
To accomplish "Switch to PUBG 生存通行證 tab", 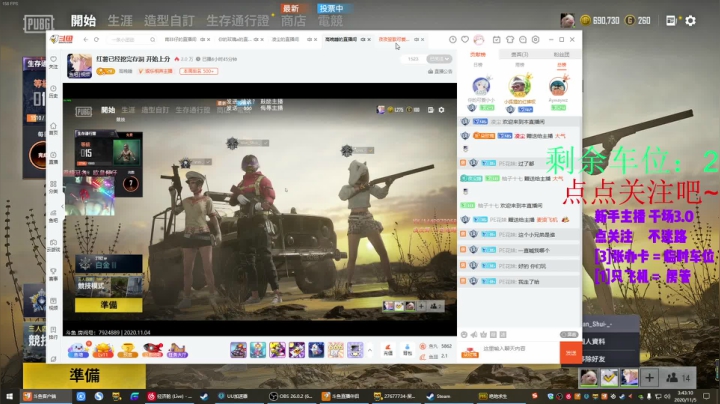I will pos(238,21).
